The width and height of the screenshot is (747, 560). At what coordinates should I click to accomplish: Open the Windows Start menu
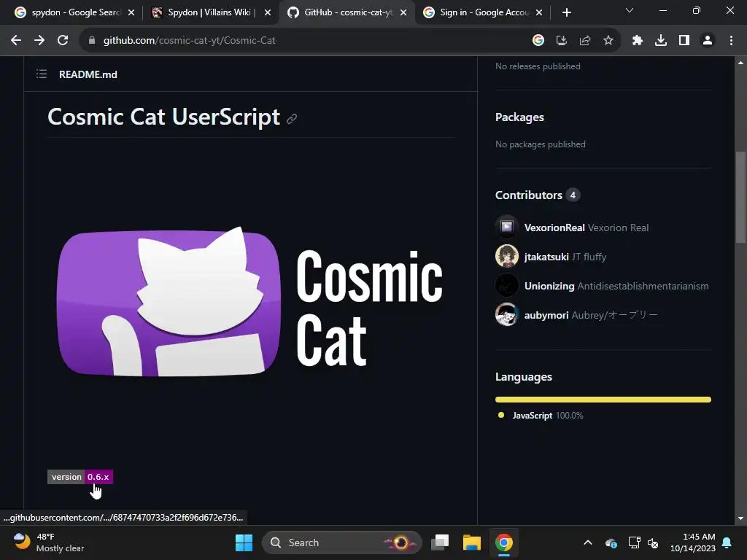(x=244, y=542)
